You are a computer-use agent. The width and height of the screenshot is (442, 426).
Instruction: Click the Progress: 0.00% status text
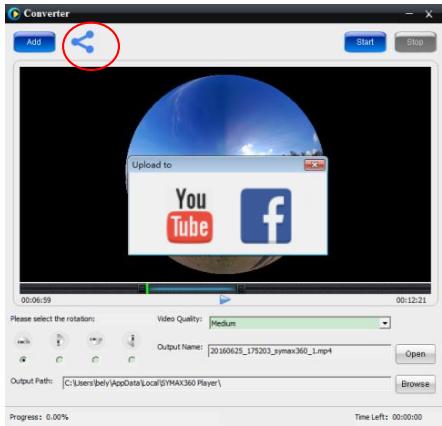click(x=39, y=417)
